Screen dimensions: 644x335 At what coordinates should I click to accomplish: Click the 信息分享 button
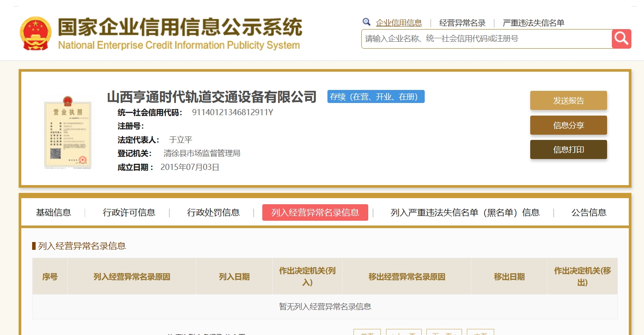[568, 126]
